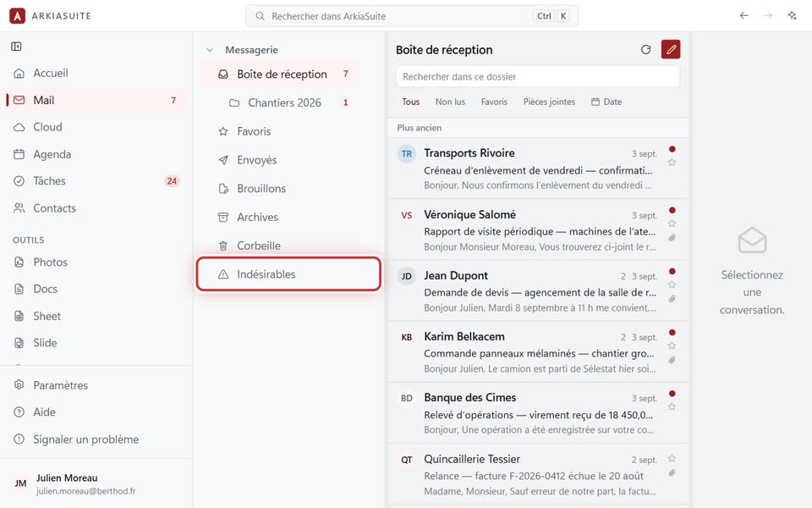The width and height of the screenshot is (812, 508).
Task: Star the Karim Belkacem email
Action: [672, 345]
